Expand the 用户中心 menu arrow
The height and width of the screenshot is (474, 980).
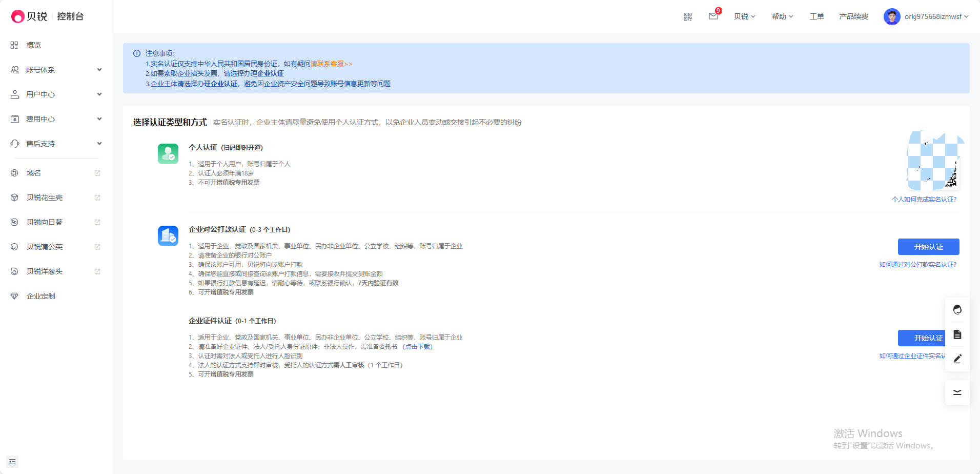[99, 94]
